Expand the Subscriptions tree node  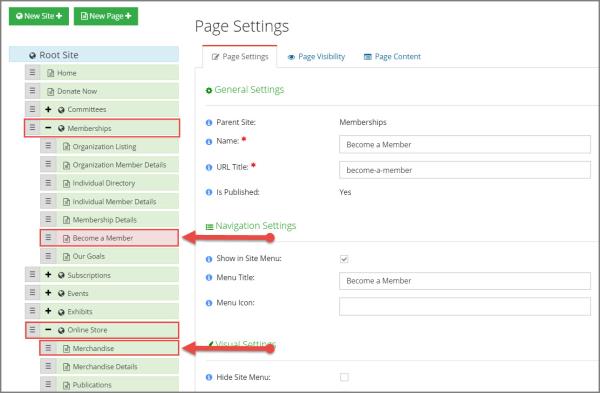click(48, 275)
